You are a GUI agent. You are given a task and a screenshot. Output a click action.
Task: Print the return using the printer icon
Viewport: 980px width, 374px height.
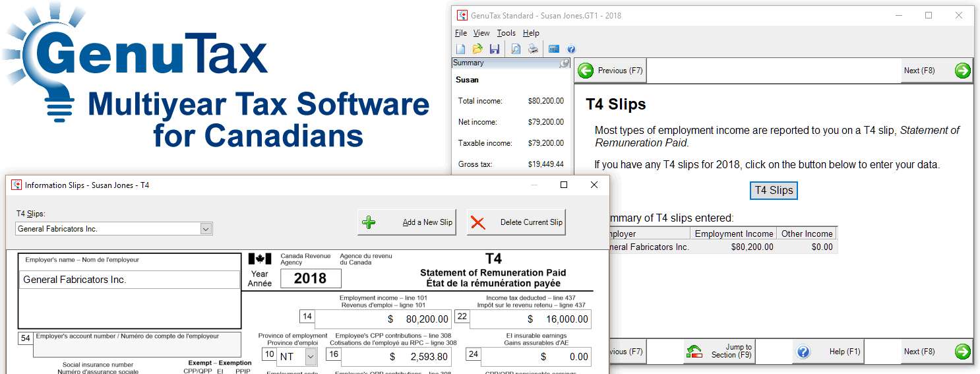click(x=533, y=49)
